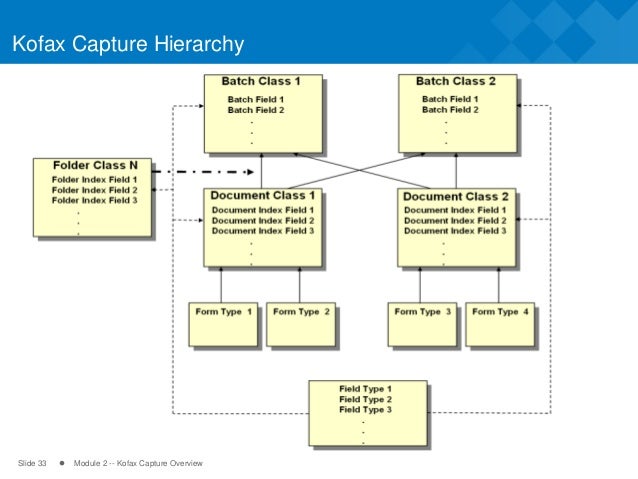The width and height of the screenshot is (638, 479).
Task: Click the Slide 33 footer label
Action: 32,463
